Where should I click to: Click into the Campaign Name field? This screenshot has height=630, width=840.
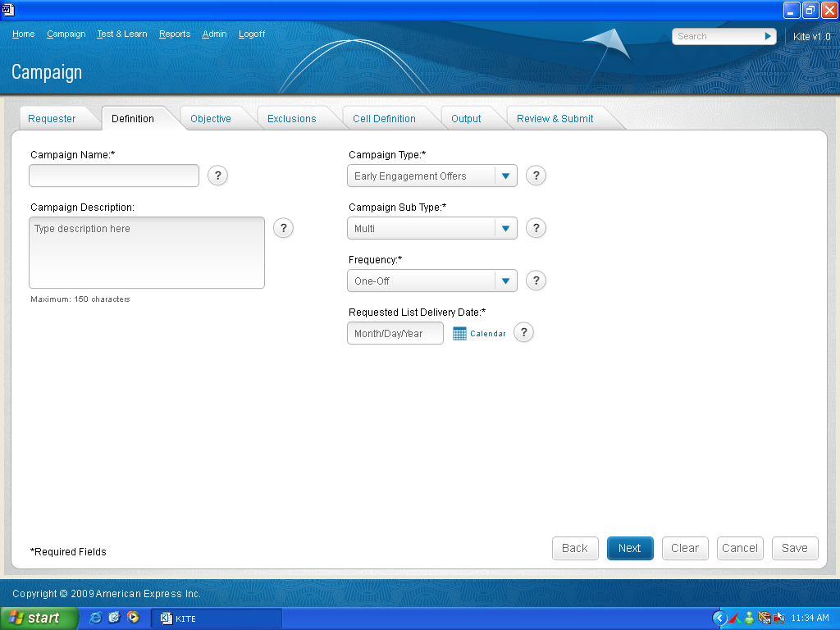point(114,176)
